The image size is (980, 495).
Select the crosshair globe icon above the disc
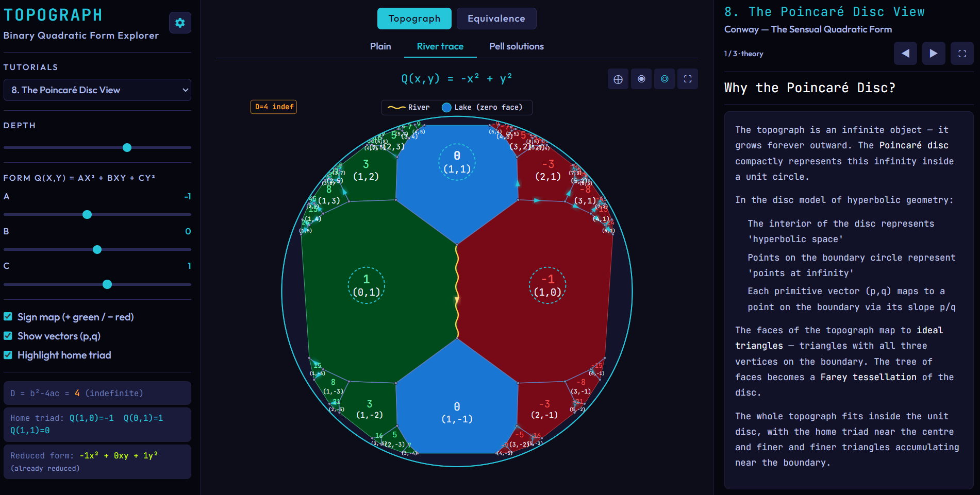point(618,79)
